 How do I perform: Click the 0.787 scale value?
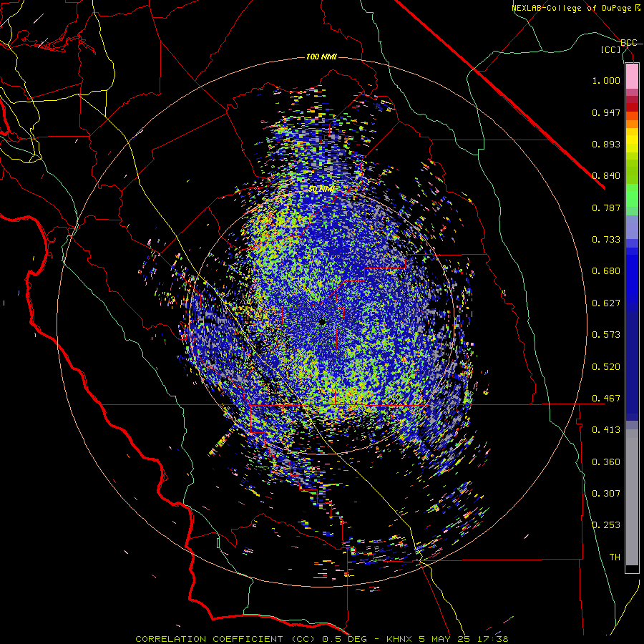click(606, 208)
